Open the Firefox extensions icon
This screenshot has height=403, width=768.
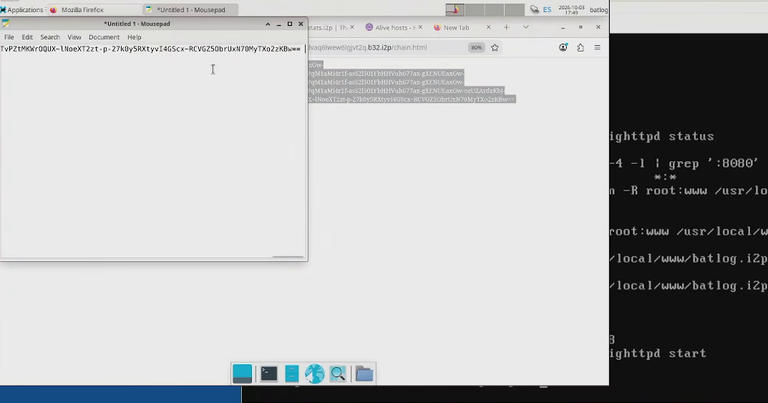point(580,47)
